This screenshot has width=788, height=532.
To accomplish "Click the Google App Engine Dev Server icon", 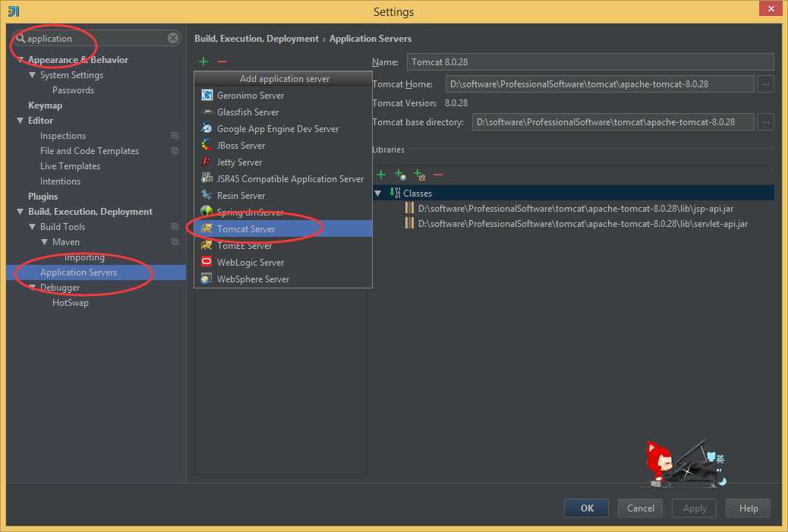I will [x=206, y=128].
